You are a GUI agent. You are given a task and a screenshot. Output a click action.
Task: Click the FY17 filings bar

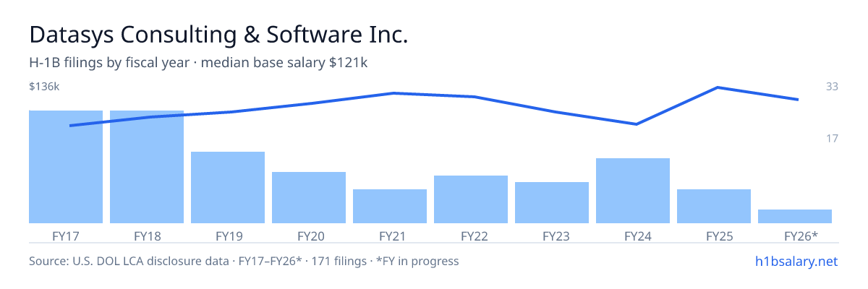(x=66, y=167)
